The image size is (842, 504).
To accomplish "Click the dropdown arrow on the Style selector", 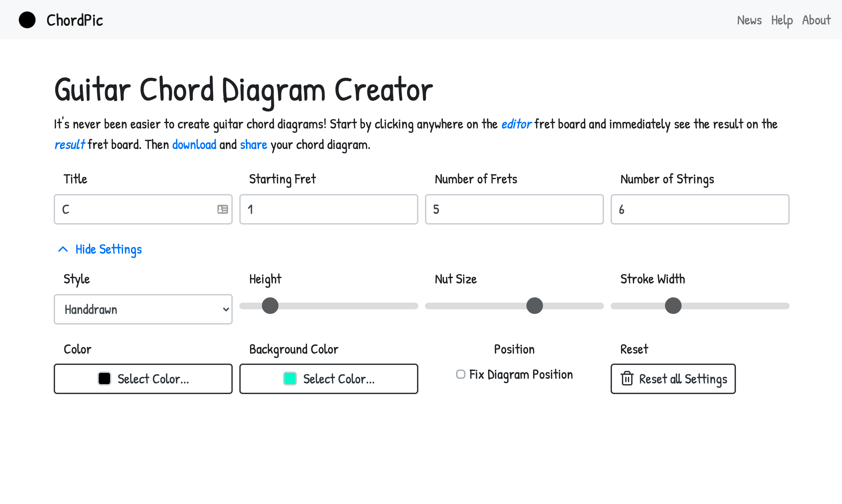I will (x=225, y=309).
